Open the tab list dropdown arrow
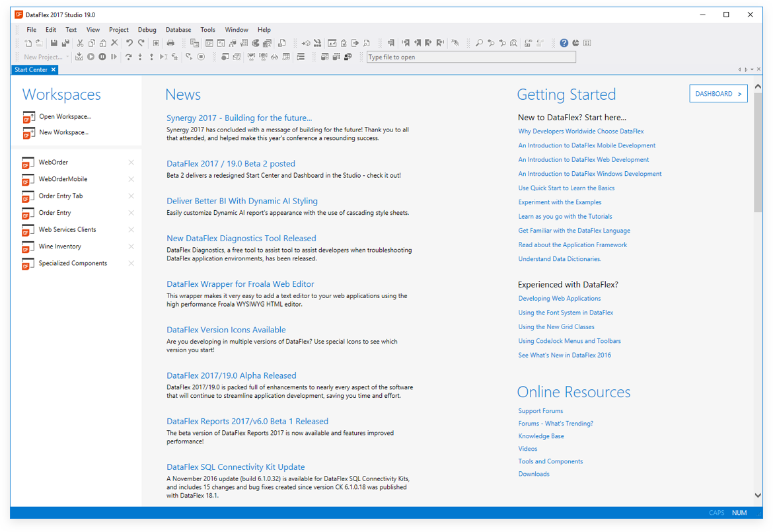This screenshot has width=773, height=532. pyautogui.click(x=752, y=69)
